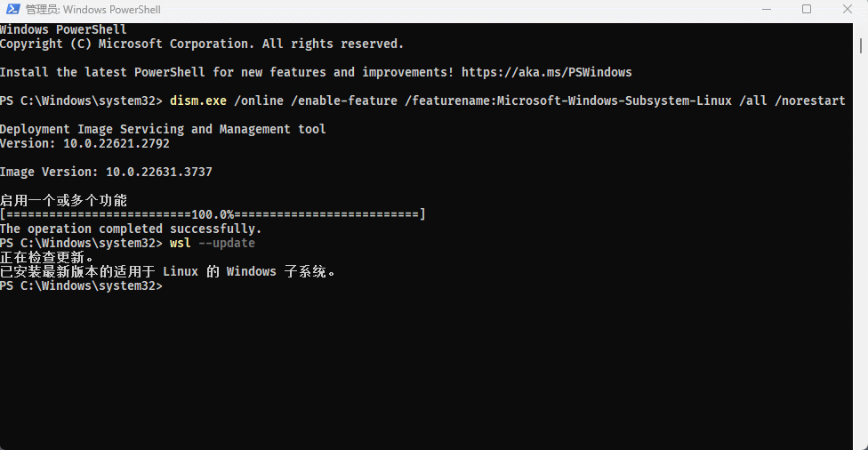
Task: Click the Deployment Image Servicing tool heading
Action: [163, 129]
